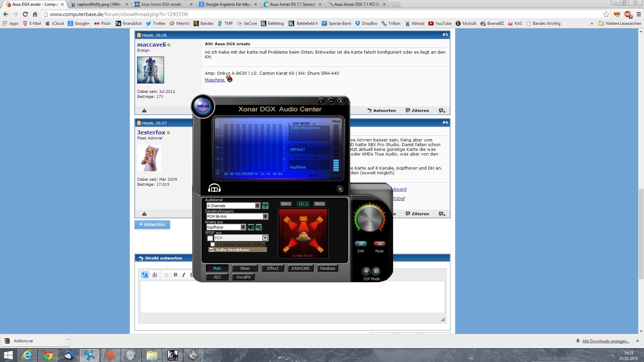Enable the SPDIF aus checkbox
This screenshot has height=362, width=644.
pyautogui.click(x=210, y=238)
